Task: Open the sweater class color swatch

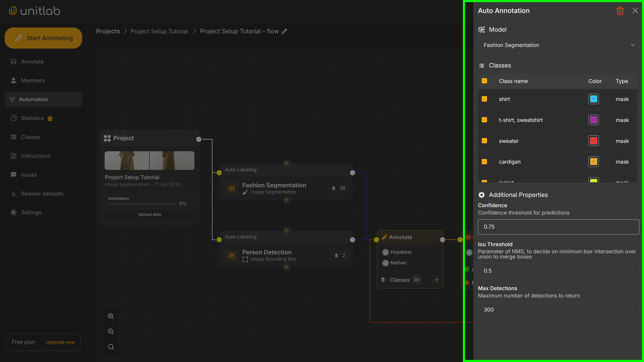Action: [593, 141]
